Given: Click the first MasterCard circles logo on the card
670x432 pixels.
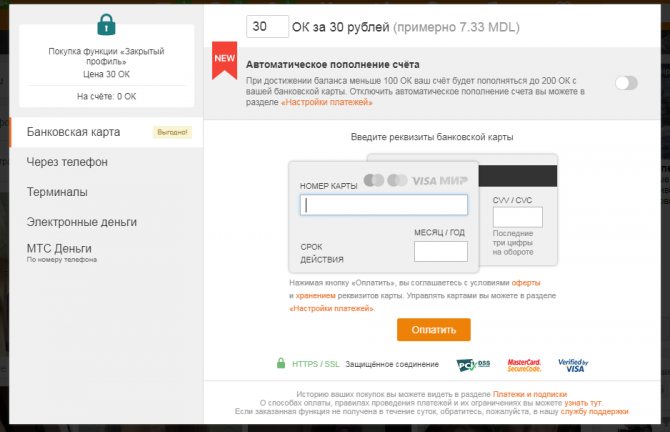Looking at the screenshot, I should [374, 180].
